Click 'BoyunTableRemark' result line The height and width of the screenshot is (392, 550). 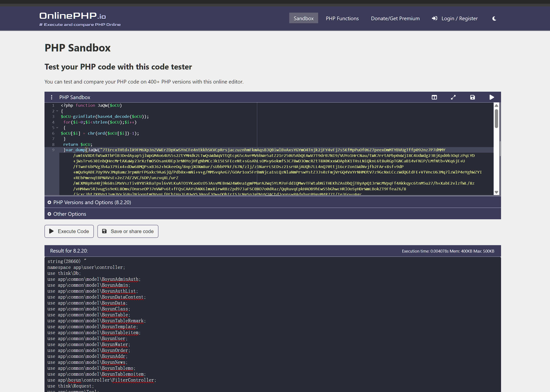(x=97, y=321)
